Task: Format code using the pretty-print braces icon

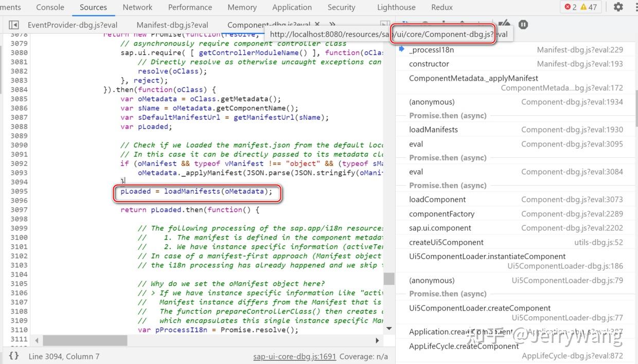Action: [x=14, y=355]
